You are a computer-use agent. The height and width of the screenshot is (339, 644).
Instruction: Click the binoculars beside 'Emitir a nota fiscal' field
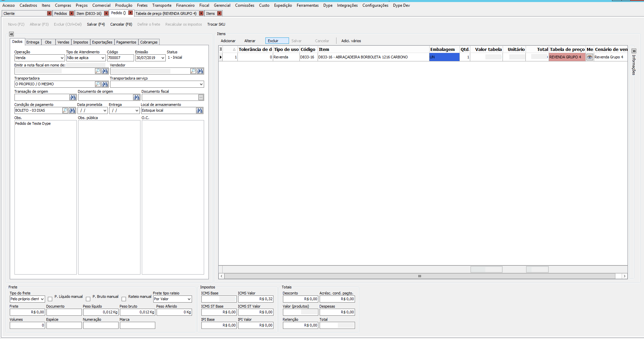tap(105, 71)
